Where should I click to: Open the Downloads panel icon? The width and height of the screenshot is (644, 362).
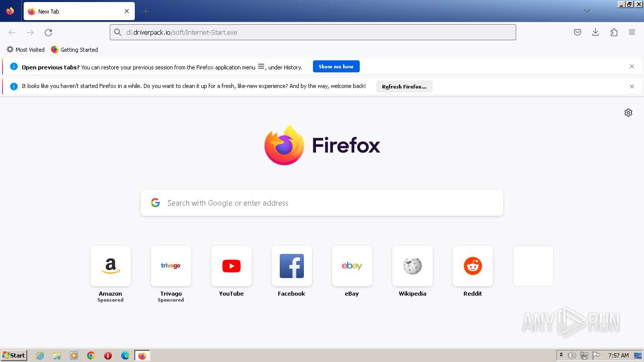[596, 32]
